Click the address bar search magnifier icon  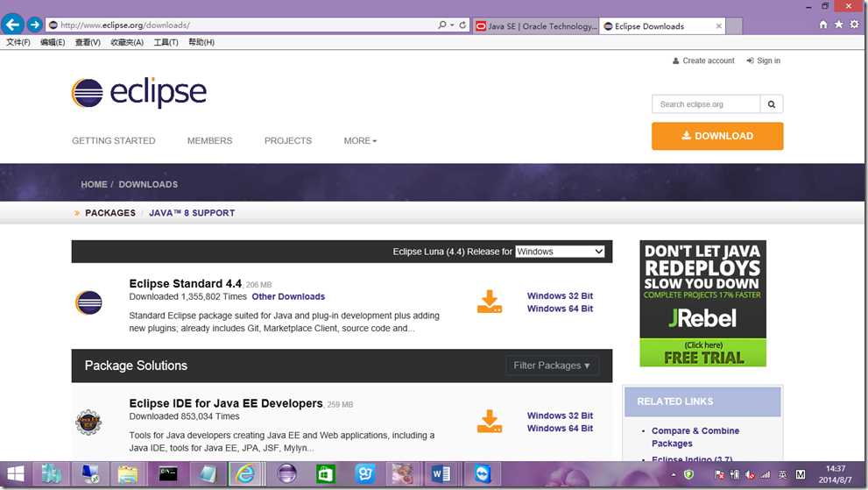tap(441, 25)
